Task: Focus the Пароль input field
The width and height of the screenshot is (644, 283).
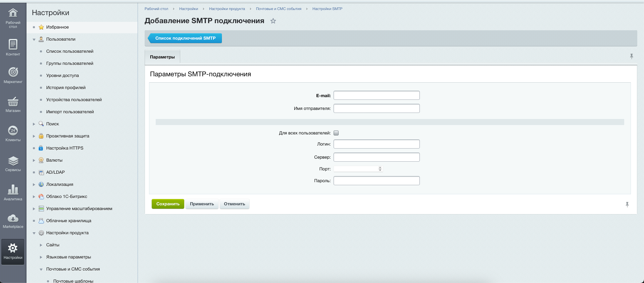Action: tap(377, 181)
